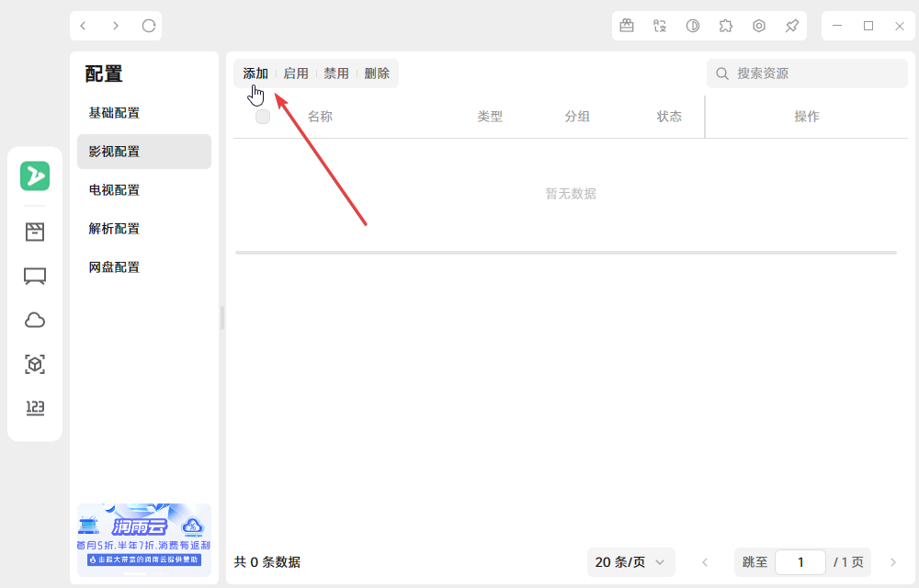Toggle the theme contrast icon at top
The height and width of the screenshot is (588, 919).
pyautogui.click(x=693, y=26)
